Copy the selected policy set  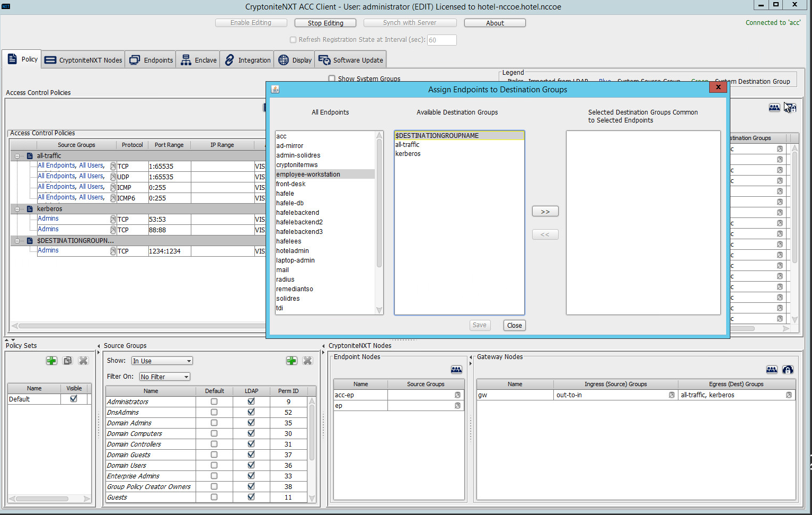tap(67, 361)
